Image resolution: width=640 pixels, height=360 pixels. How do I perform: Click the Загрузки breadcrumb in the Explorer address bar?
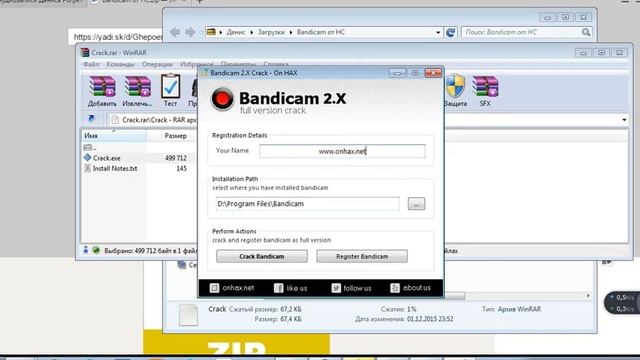(x=271, y=32)
